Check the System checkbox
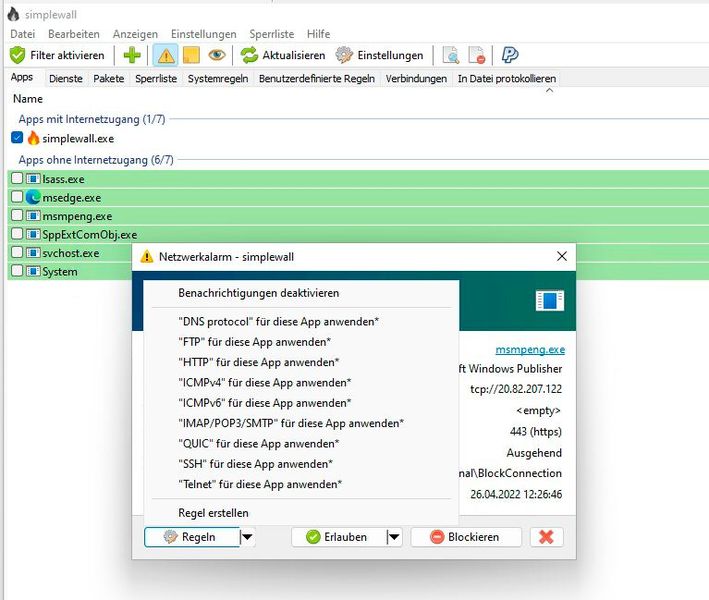 pos(17,271)
